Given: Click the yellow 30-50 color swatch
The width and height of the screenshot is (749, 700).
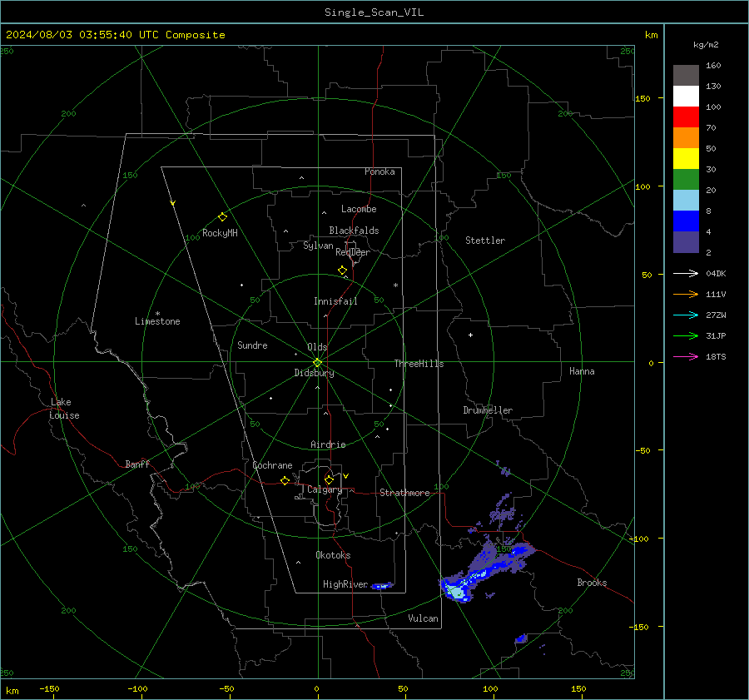Looking at the screenshot, I should 686,159.
